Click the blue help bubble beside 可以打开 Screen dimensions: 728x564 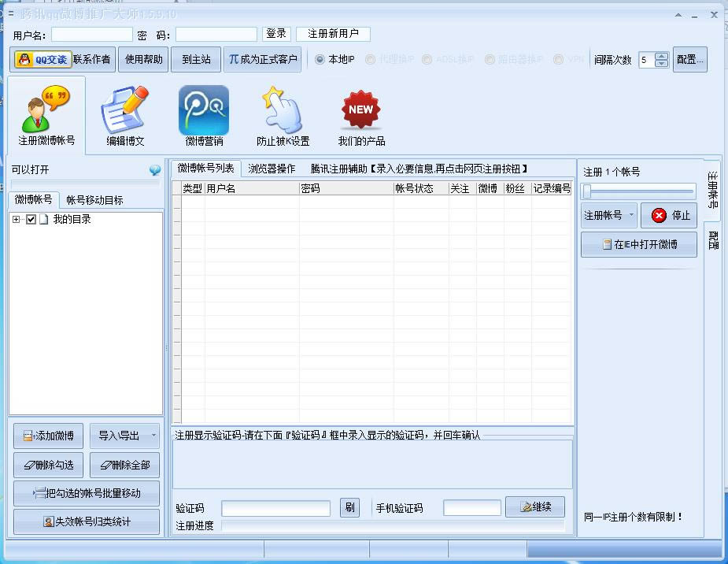click(x=155, y=170)
